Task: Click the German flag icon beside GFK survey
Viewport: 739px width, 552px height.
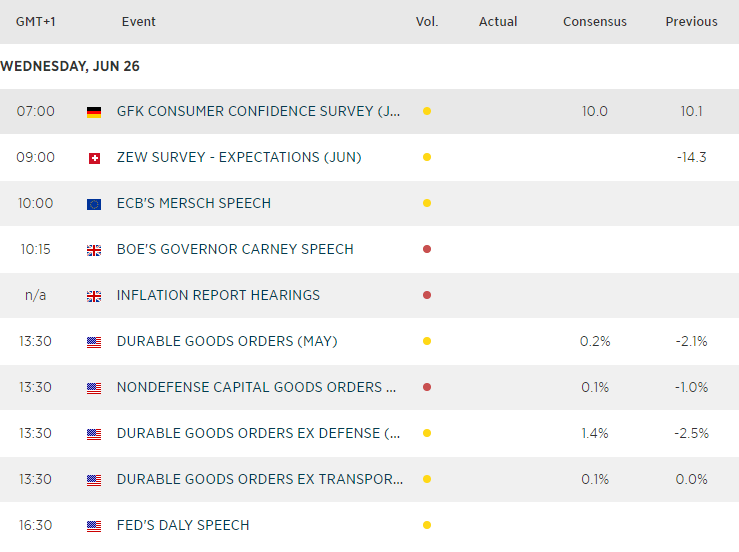Action: tap(94, 112)
